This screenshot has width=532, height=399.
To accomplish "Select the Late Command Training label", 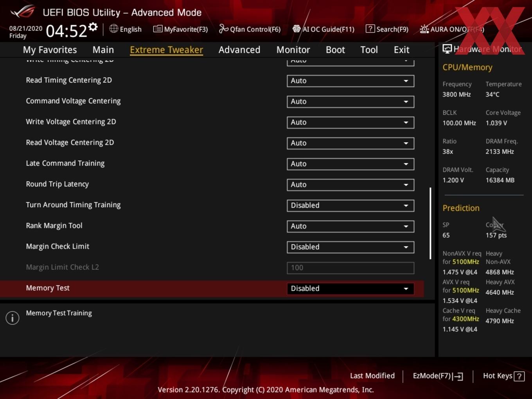I will click(65, 163).
